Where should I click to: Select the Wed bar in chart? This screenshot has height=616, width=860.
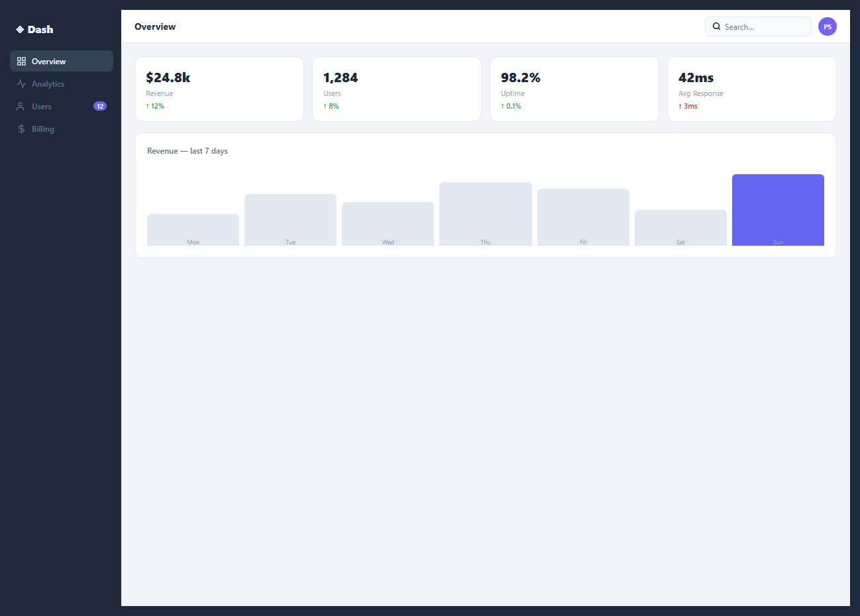[x=388, y=224]
